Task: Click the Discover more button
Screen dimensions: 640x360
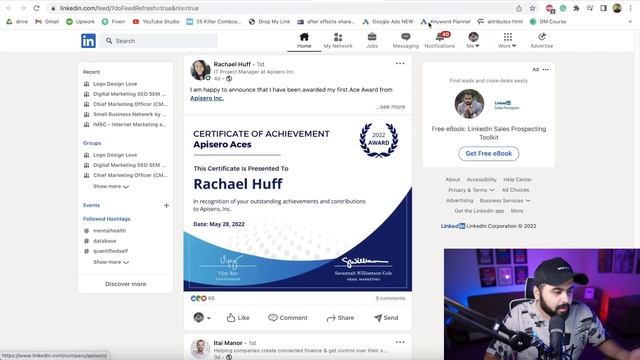Action: click(x=125, y=284)
